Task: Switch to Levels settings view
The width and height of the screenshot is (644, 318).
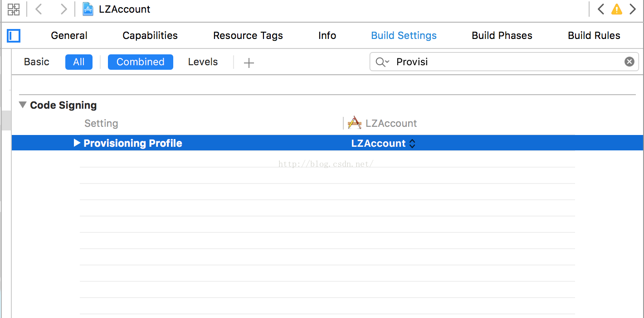Action: pyautogui.click(x=203, y=62)
